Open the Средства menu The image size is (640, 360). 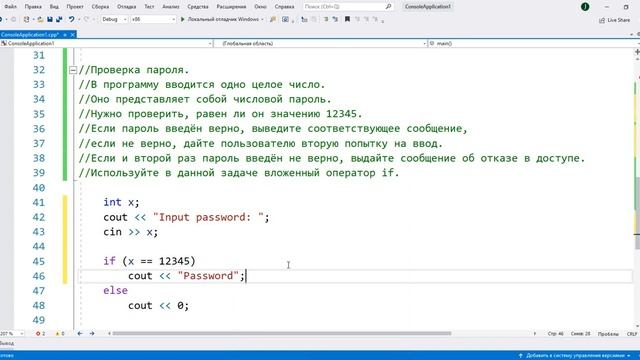[x=198, y=7]
